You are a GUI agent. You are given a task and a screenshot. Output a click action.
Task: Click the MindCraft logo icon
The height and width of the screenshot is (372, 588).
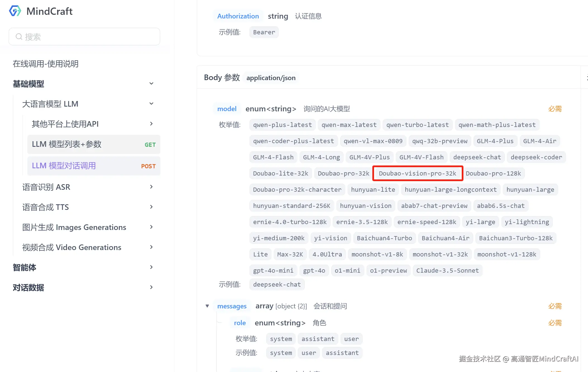[x=15, y=11]
